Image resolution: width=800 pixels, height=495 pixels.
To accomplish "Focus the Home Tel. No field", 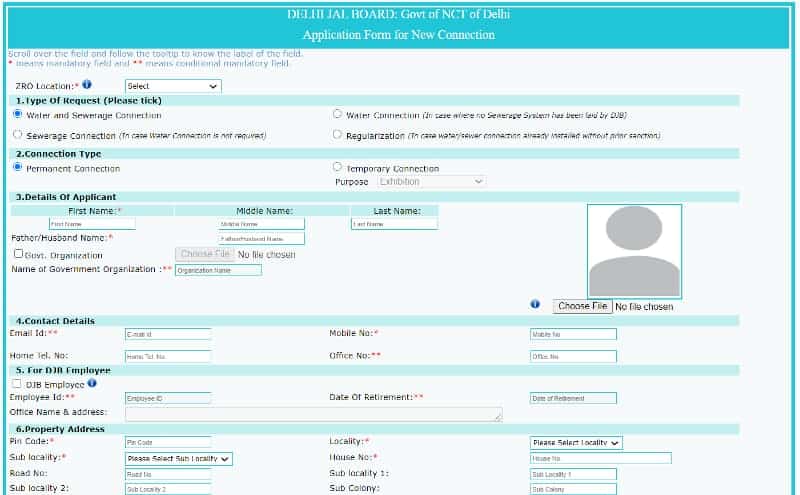I will 168,356.
